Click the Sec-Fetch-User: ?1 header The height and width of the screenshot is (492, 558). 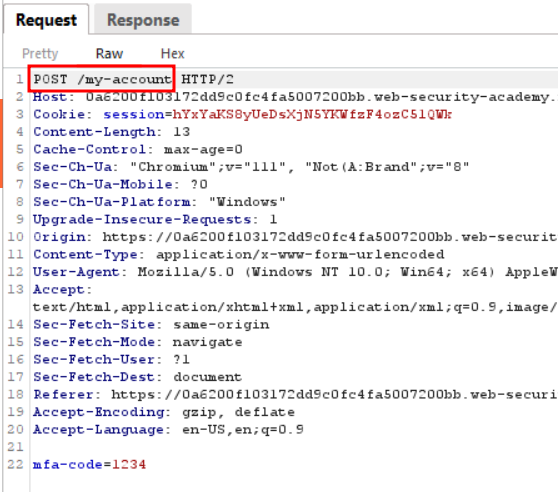click(111, 359)
